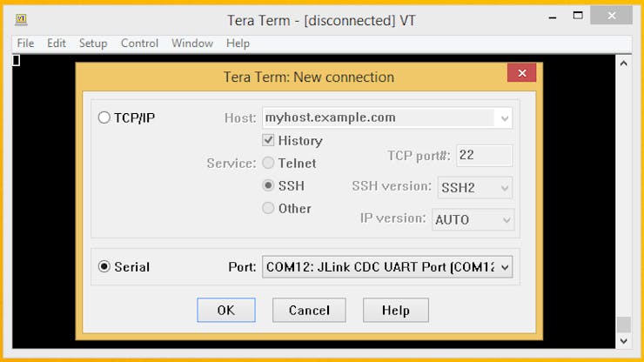Click the Tera Term VT app icon

coord(21,19)
